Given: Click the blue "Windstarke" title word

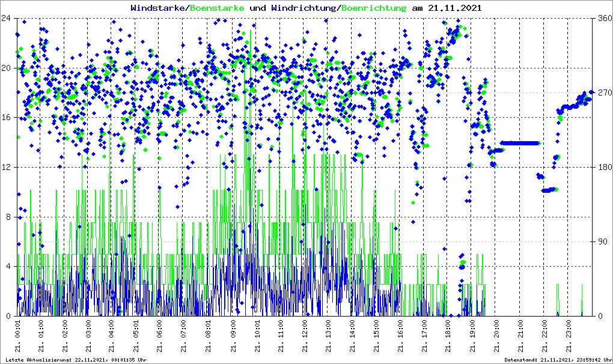Looking at the screenshot, I should [159, 8].
